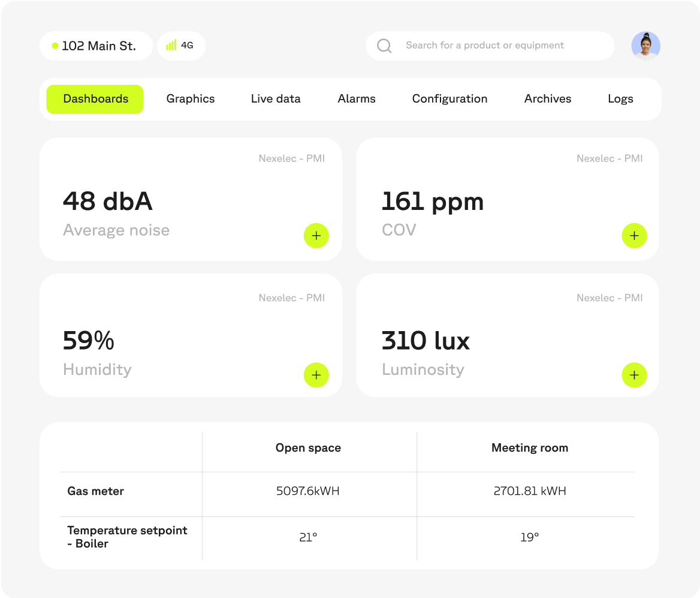Image resolution: width=700 pixels, height=598 pixels.
Task: Select the Archives tab
Action: pyautogui.click(x=548, y=99)
